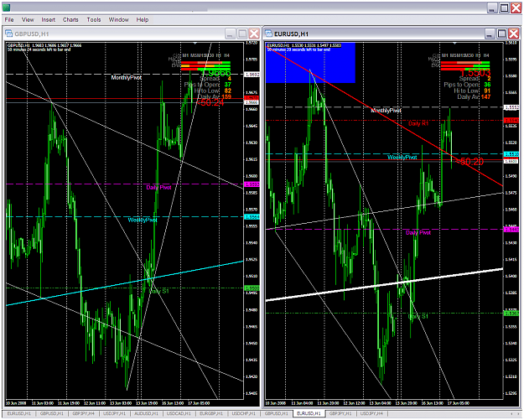Open the Insert menu
The height and width of the screenshot is (420, 524).
click(48, 20)
